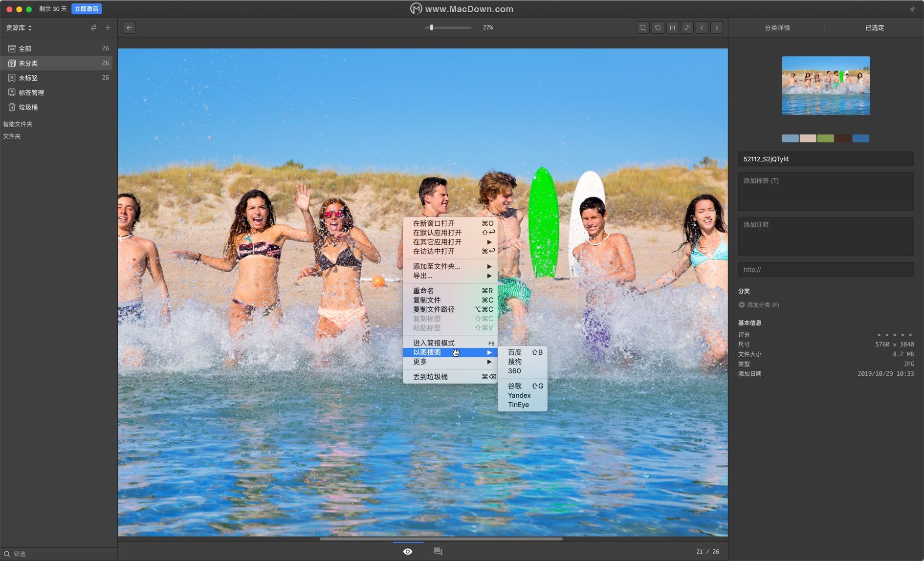This screenshot has width=924, height=561.
Task: Click the green color swatch under thumbnail
Action: click(x=825, y=138)
